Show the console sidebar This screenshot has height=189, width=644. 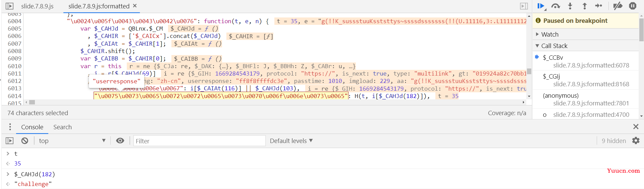(x=9, y=141)
